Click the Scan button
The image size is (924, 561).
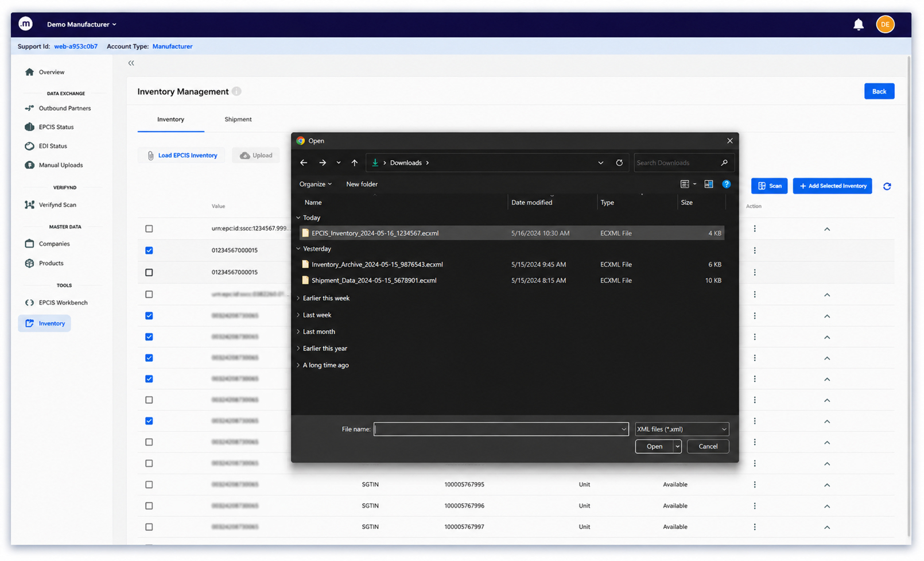[769, 186]
